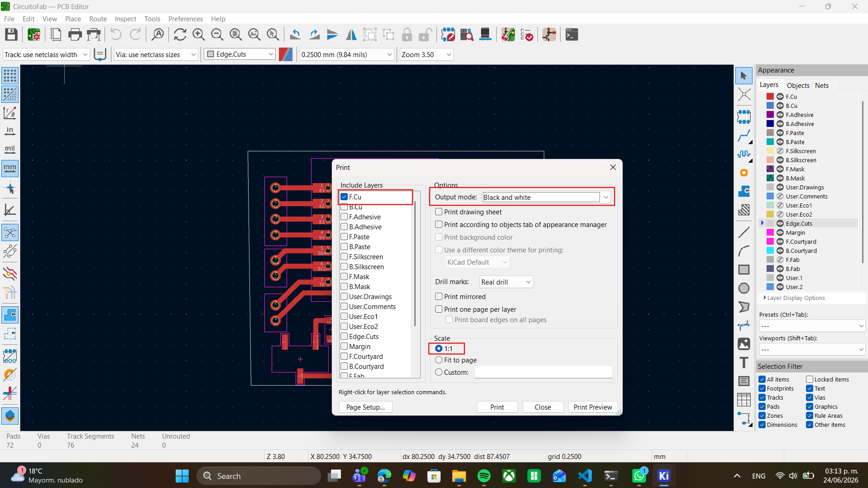Open the File menu
This screenshot has width=868, height=488.
tap(9, 19)
